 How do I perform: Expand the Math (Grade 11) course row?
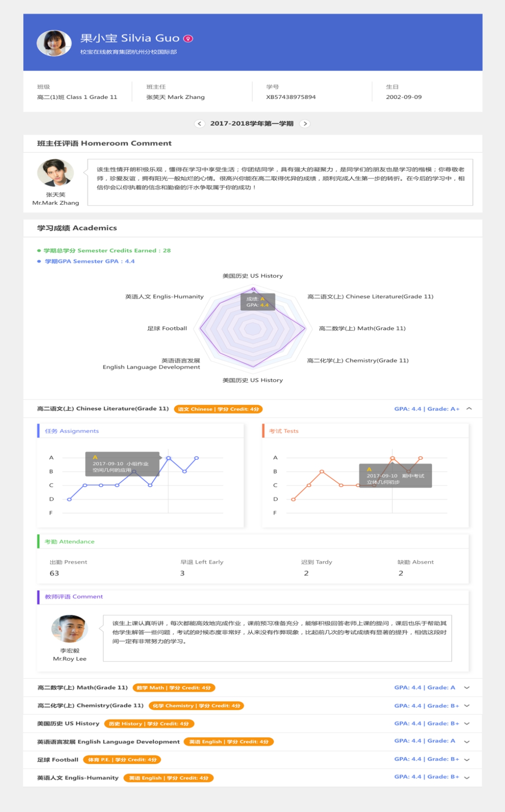(x=467, y=688)
